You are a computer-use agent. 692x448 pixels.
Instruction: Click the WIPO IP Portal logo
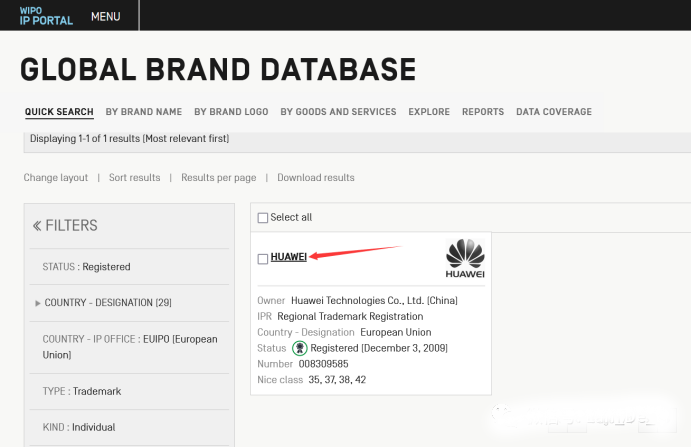[46, 16]
